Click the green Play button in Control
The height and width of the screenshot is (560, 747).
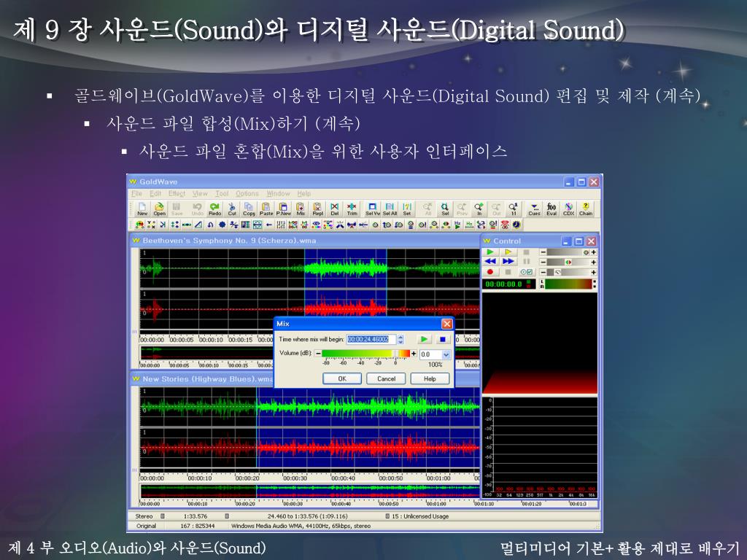490,252
